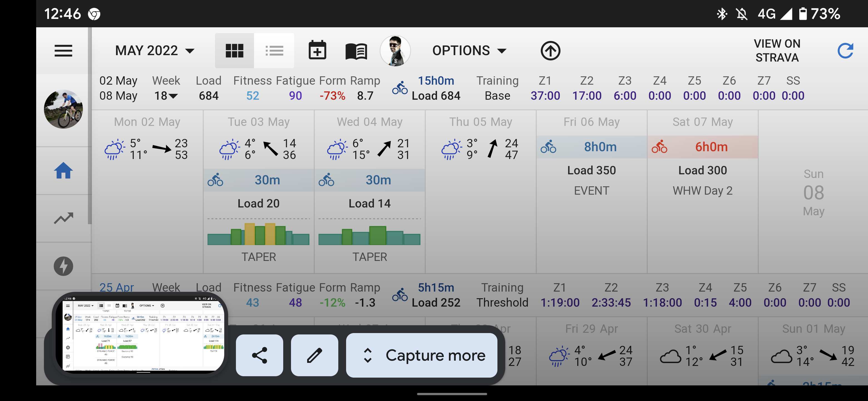Select the weekly 15h0m ride summary

tap(436, 80)
